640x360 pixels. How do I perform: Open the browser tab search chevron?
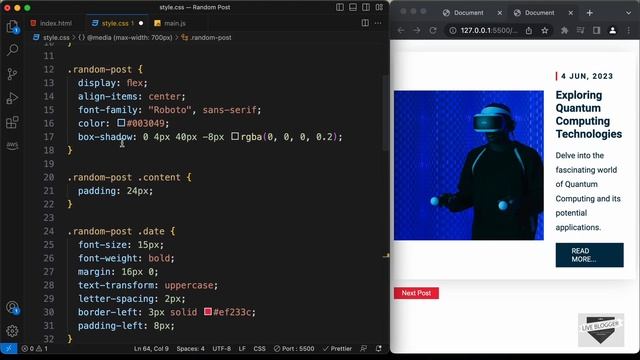(x=628, y=13)
